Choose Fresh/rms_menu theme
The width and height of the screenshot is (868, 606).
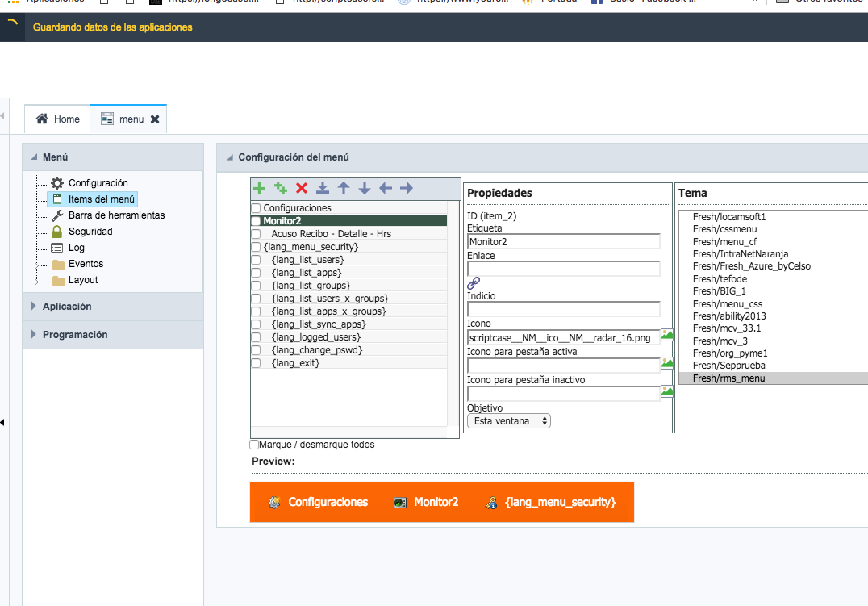pos(729,378)
